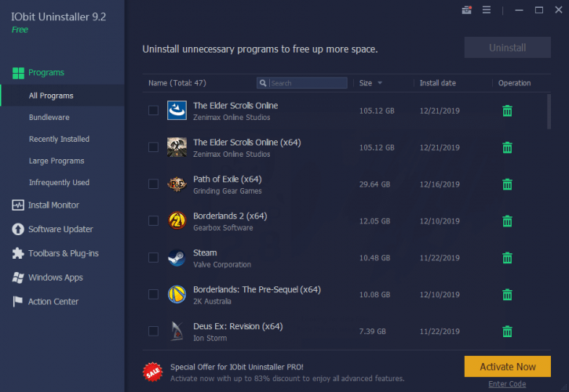The height and width of the screenshot is (392, 569).
Task: Click the Deus Ex: Revision program icon
Action: (x=177, y=331)
